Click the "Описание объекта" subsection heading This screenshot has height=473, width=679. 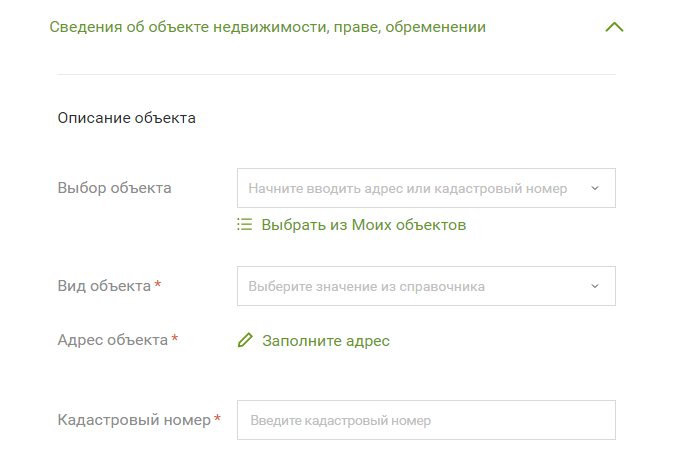126,118
